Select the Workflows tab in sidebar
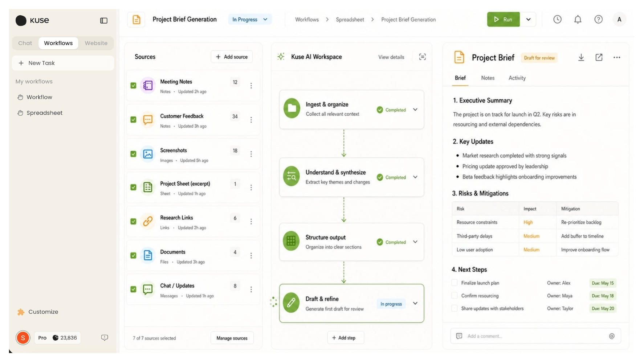The width and height of the screenshot is (644, 362). [x=58, y=43]
